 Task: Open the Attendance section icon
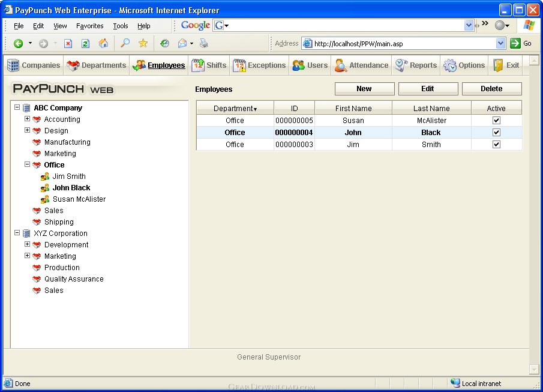click(x=341, y=65)
